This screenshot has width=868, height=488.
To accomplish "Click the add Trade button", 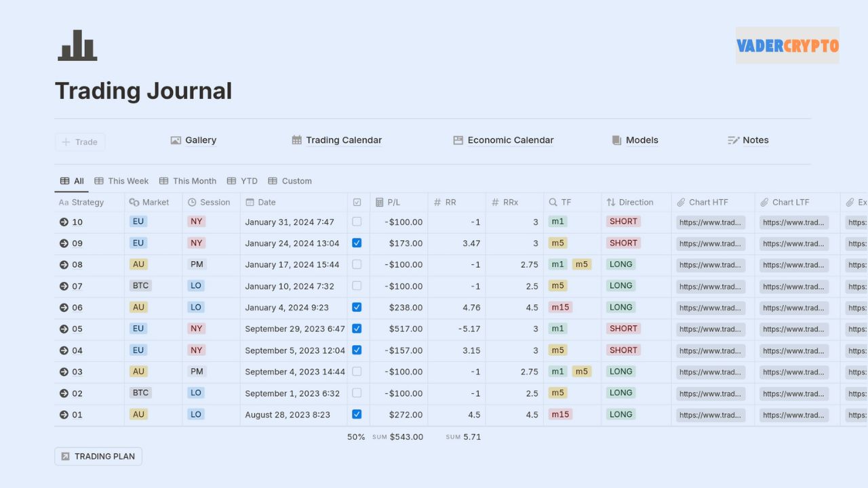I will (x=80, y=142).
